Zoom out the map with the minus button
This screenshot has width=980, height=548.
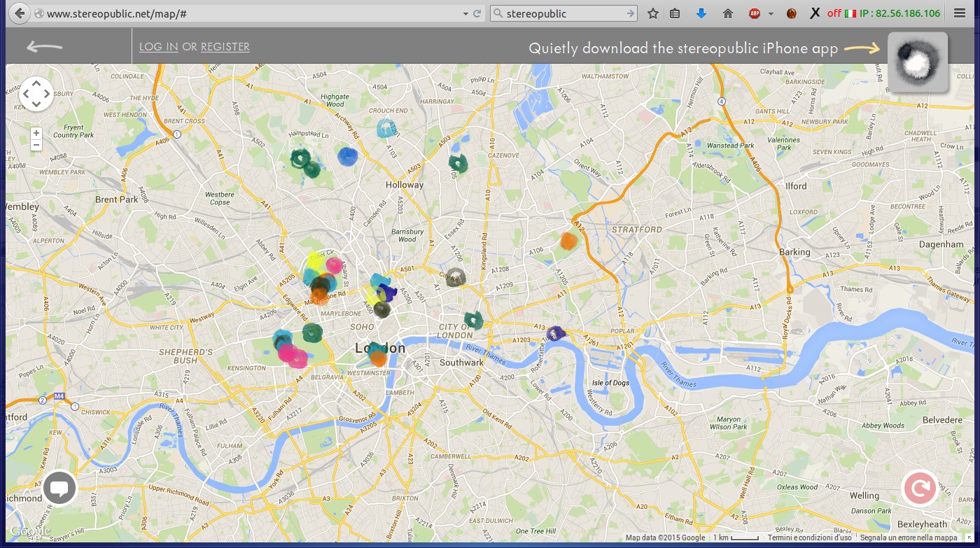point(36,145)
